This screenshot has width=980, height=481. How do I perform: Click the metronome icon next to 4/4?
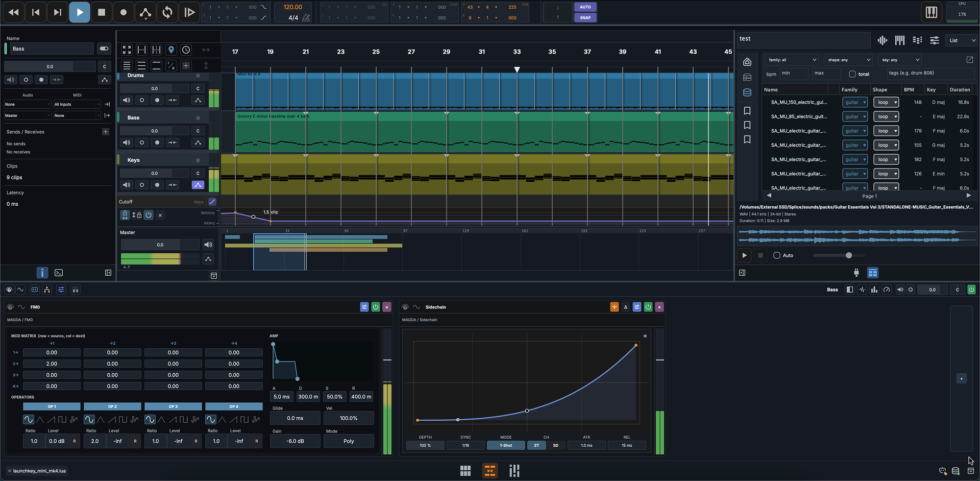pos(306,18)
